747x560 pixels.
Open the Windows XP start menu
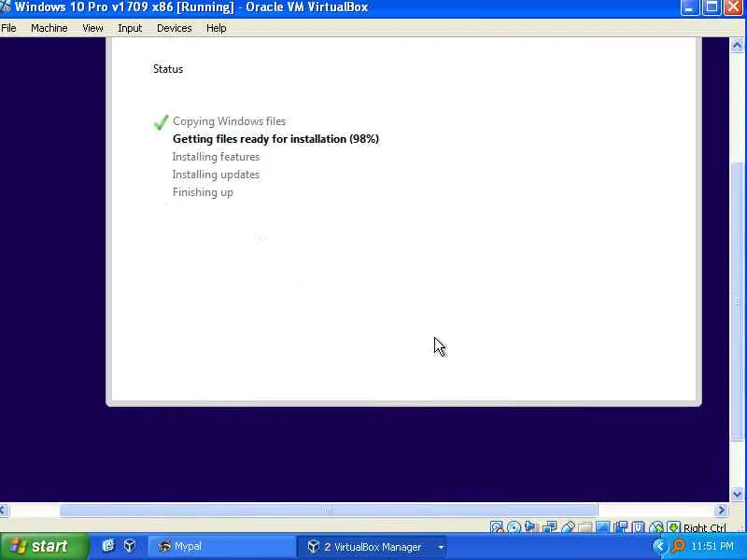[x=44, y=546]
